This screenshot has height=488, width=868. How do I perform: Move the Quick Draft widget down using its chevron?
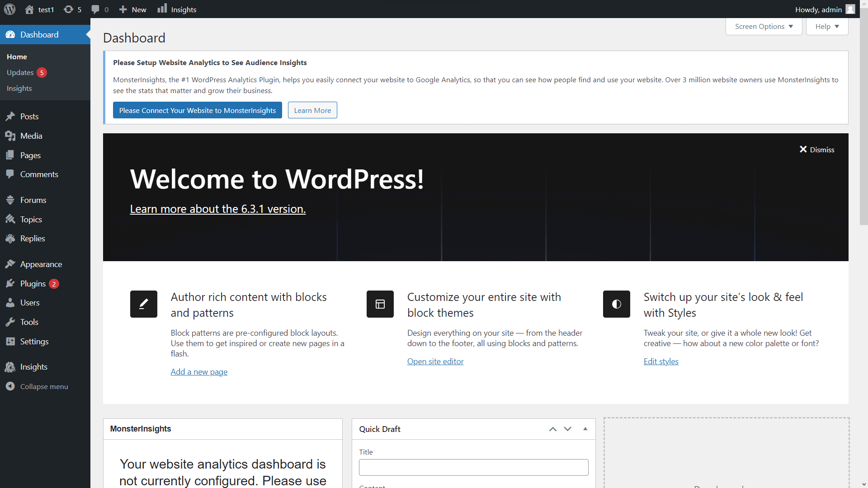click(567, 429)
